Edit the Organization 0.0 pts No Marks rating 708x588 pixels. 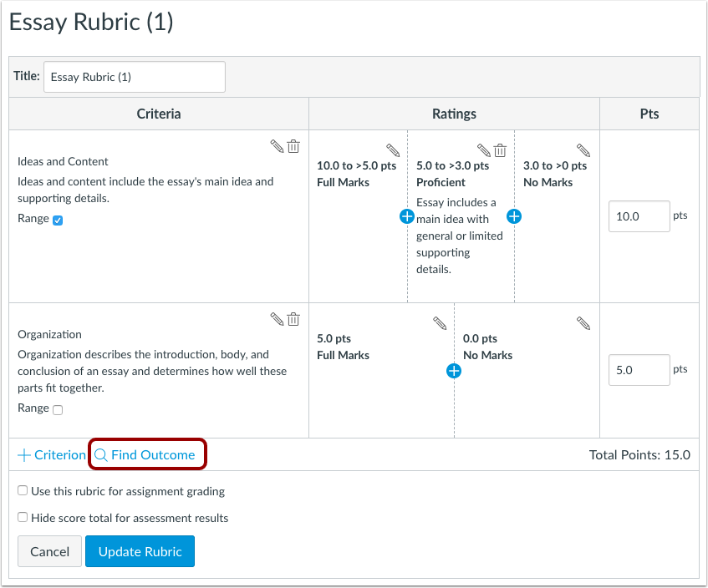583,322
